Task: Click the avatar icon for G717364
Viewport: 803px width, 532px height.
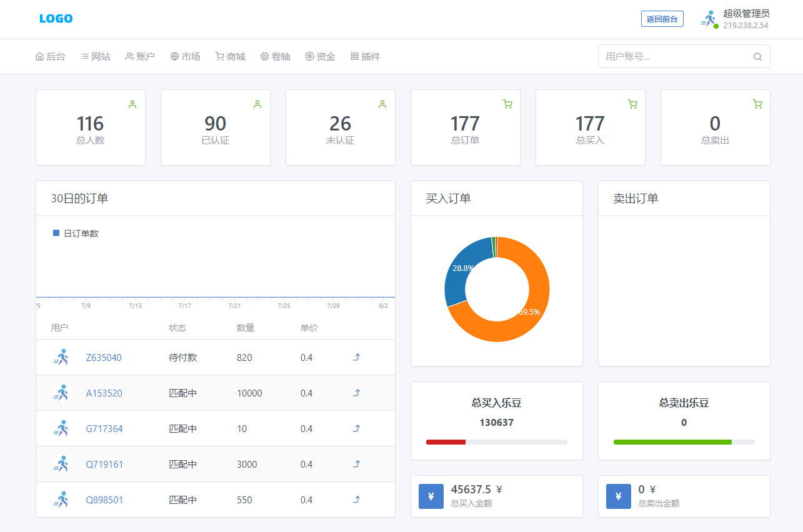Action: tap(61, 428)
